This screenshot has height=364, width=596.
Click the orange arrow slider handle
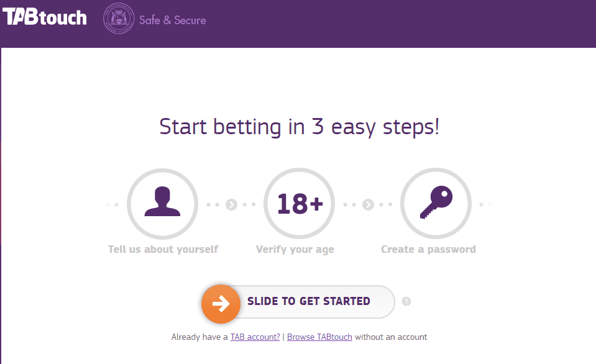click(221, 304)
